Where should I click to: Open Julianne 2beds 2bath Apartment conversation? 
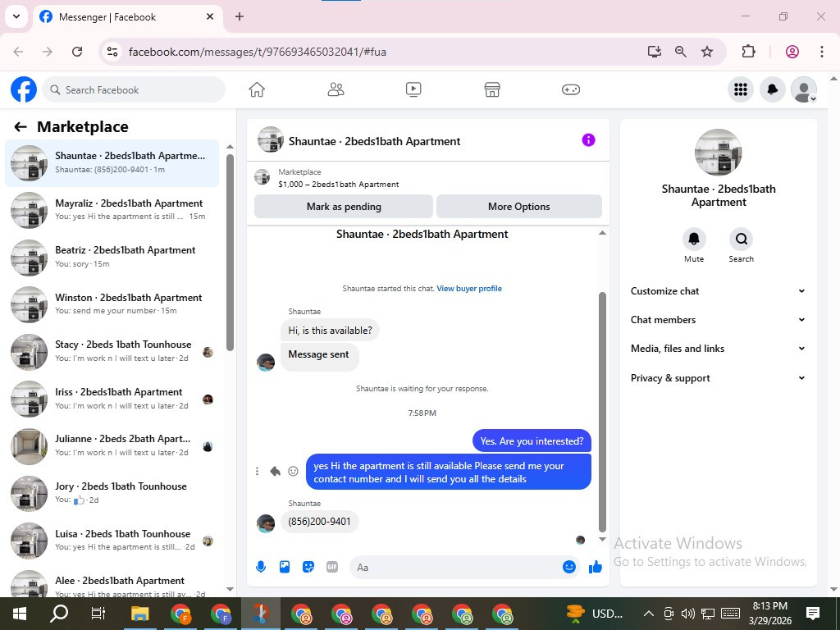[x=112, y=445]
